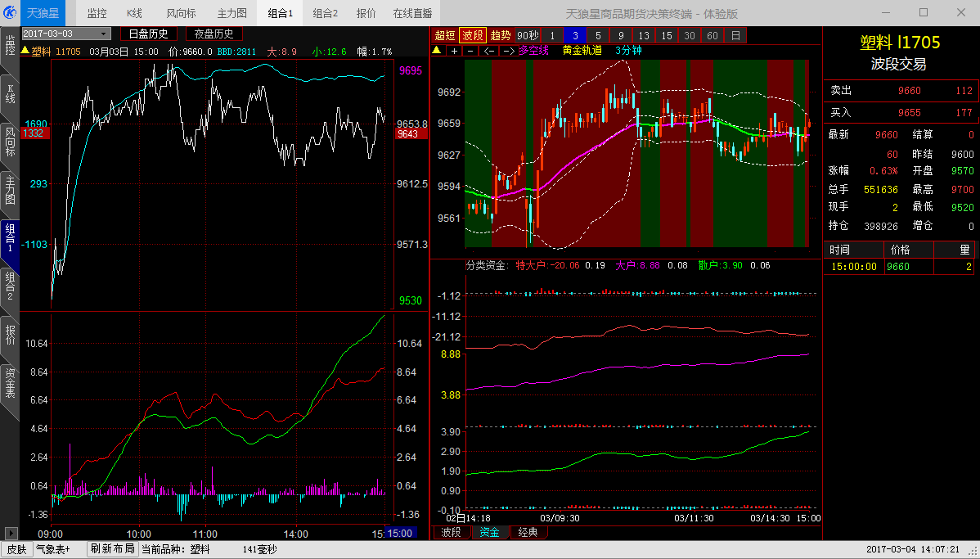980x559 pixels.
Task: Click the 刷新布局 refresh layout button
Action: 113,549
